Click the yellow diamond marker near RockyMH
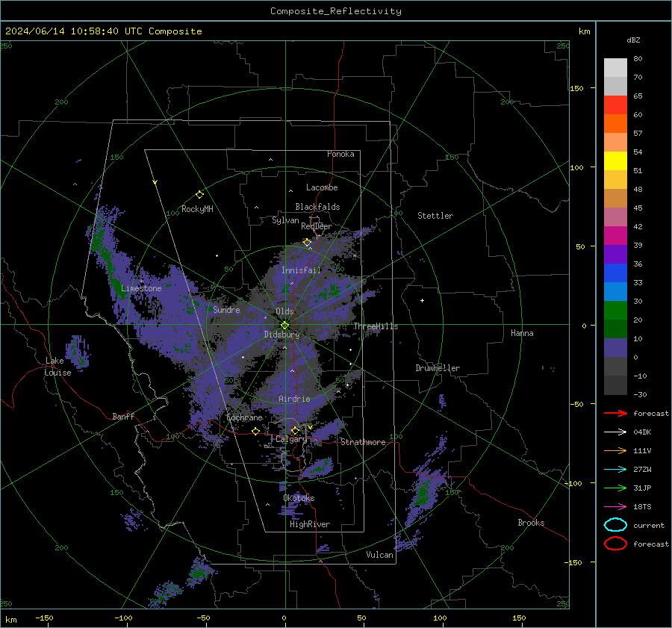This screenshot has width=672, height=628. coord(199,195)
